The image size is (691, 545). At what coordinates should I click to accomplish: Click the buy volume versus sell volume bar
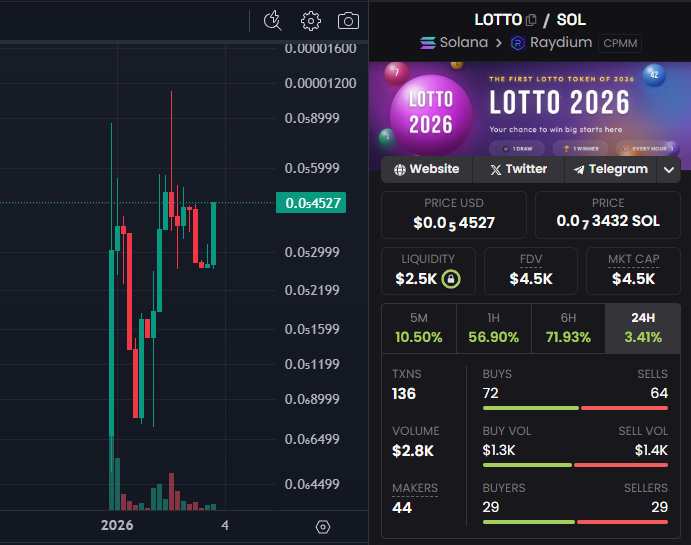coord(575,465)
